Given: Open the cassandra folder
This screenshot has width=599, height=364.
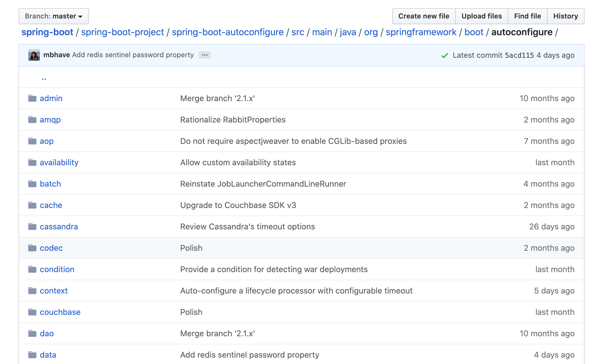Looking at the screenshot, I should 59,226.
